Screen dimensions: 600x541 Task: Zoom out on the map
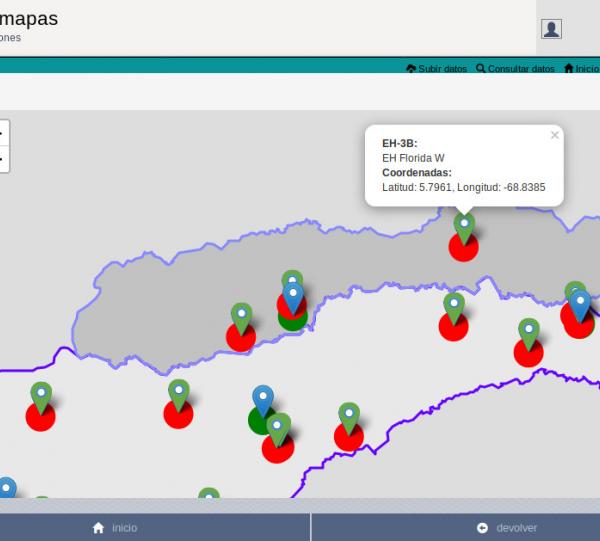point(3,159)
